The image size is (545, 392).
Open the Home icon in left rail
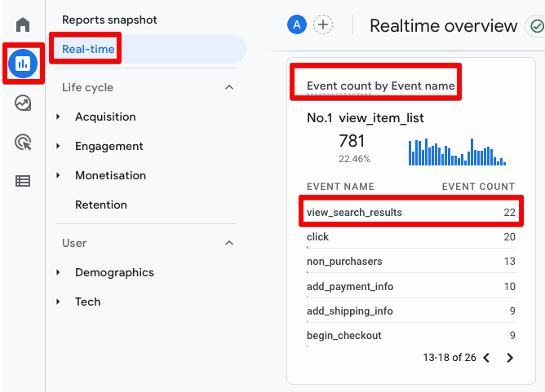pyautogui.click(x=23, y=25)
